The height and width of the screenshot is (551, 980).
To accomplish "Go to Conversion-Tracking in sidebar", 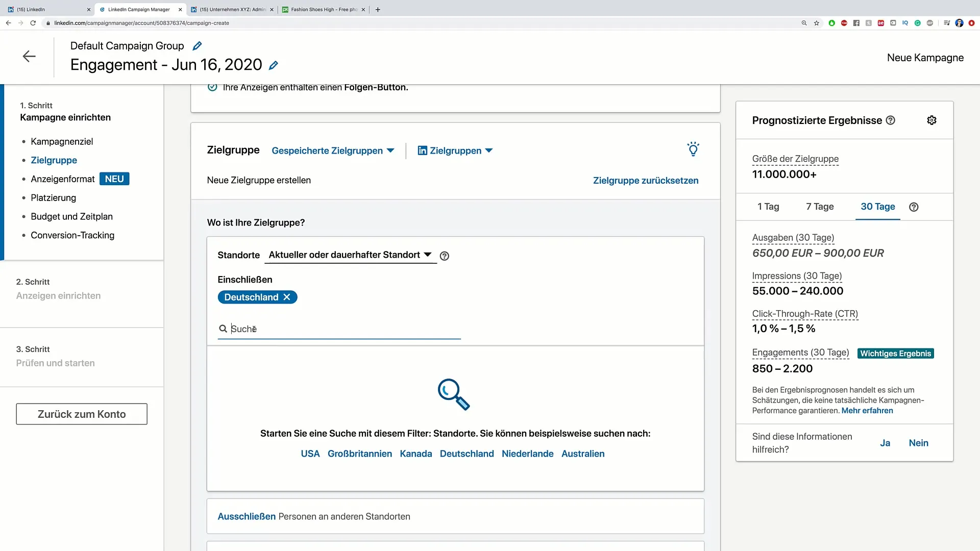I will [72, 235].
